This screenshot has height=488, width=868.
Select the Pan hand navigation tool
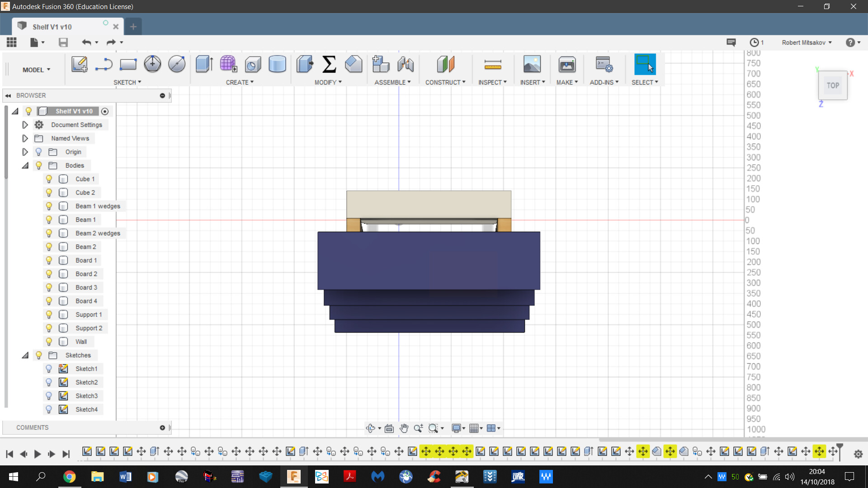pos(404,428)
